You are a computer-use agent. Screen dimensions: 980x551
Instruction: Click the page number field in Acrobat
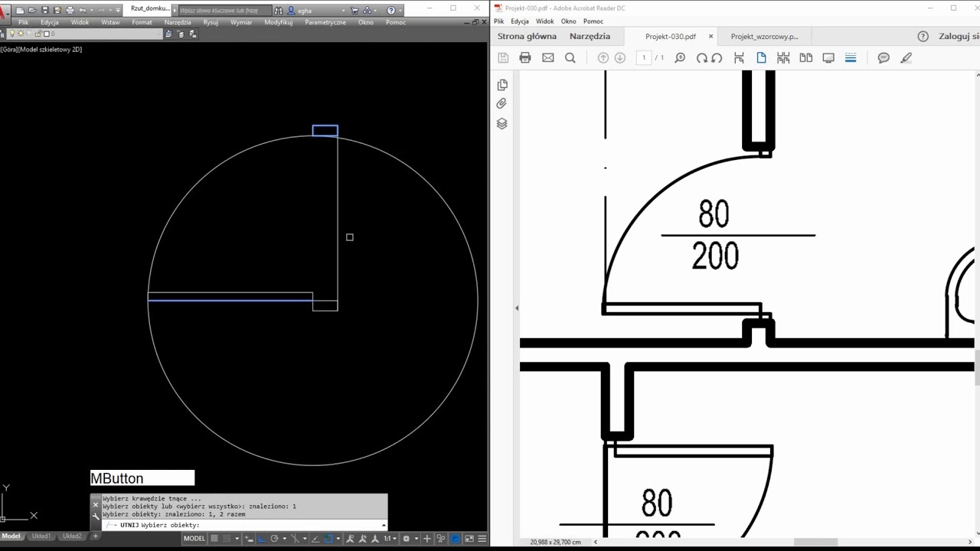coord(644,57)
